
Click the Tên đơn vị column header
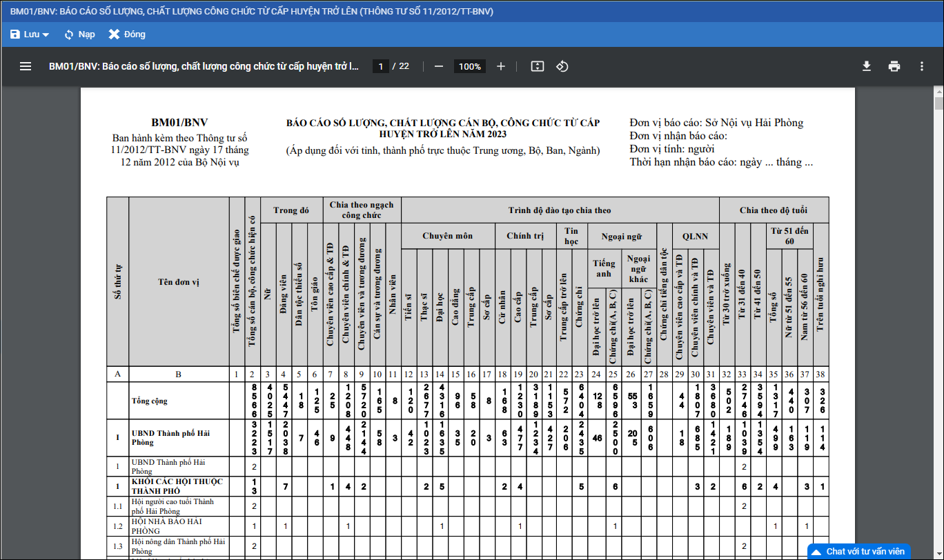click(x=179, y=282)
